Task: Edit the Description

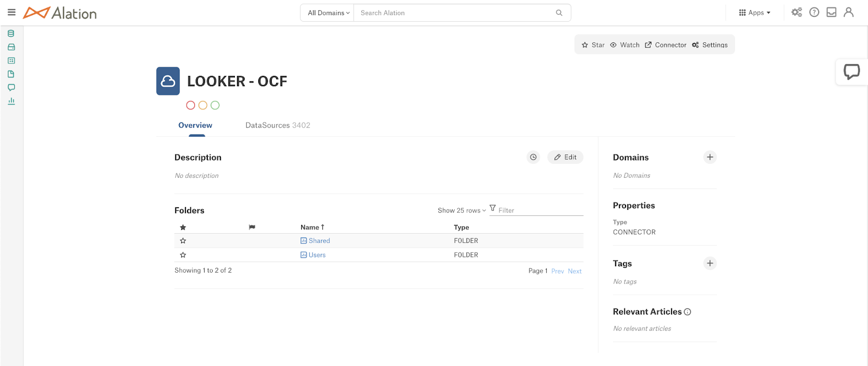Action: pyautogui.click(x=565, y=157)
